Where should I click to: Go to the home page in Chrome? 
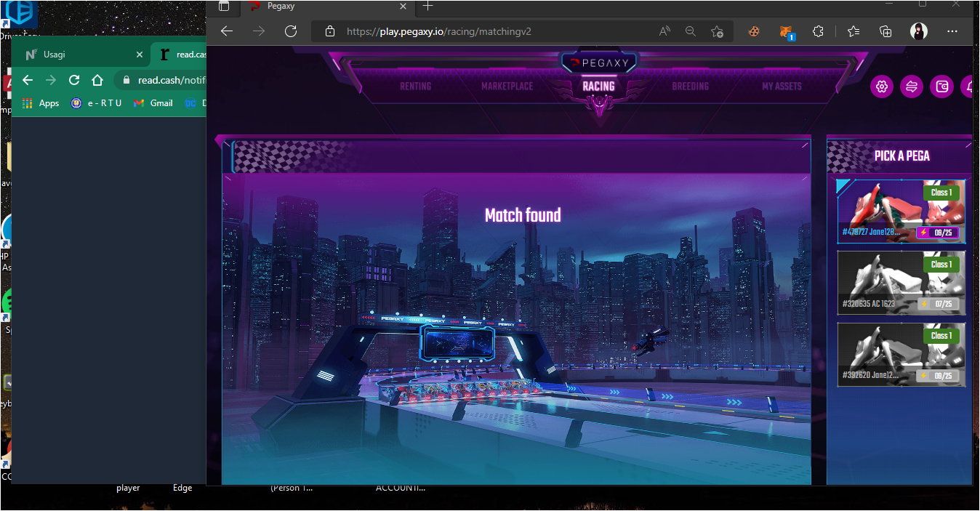[x=97, y=80]
